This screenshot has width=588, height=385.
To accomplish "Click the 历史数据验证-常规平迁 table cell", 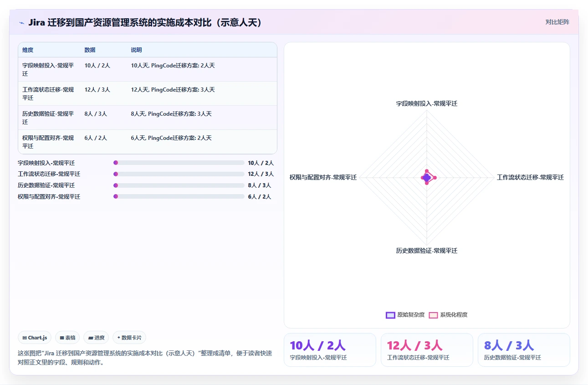I will [48, 118].
